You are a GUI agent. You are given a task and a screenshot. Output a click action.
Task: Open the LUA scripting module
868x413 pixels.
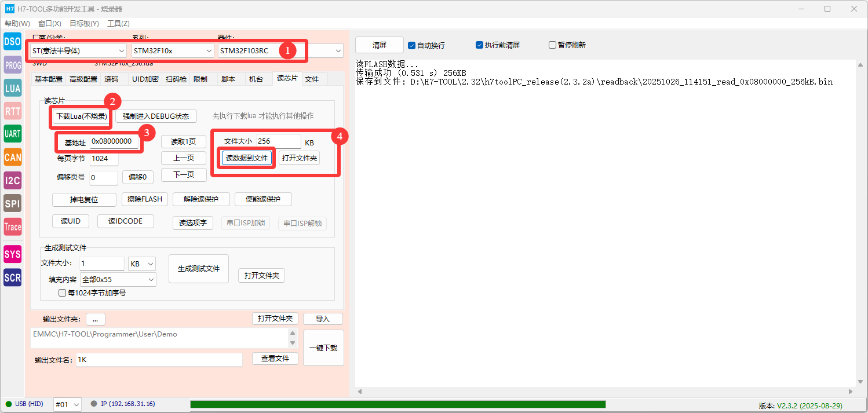pyautogui.click(x=12, y=88)
